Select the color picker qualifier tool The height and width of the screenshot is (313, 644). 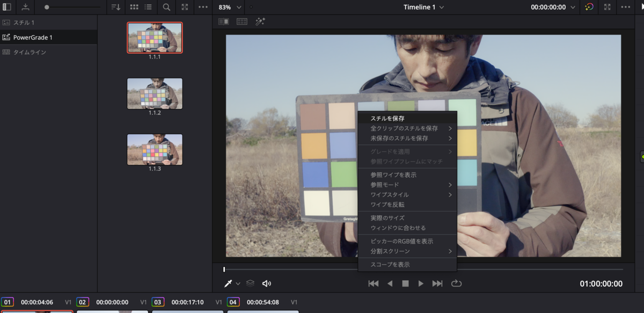[227, 283]
